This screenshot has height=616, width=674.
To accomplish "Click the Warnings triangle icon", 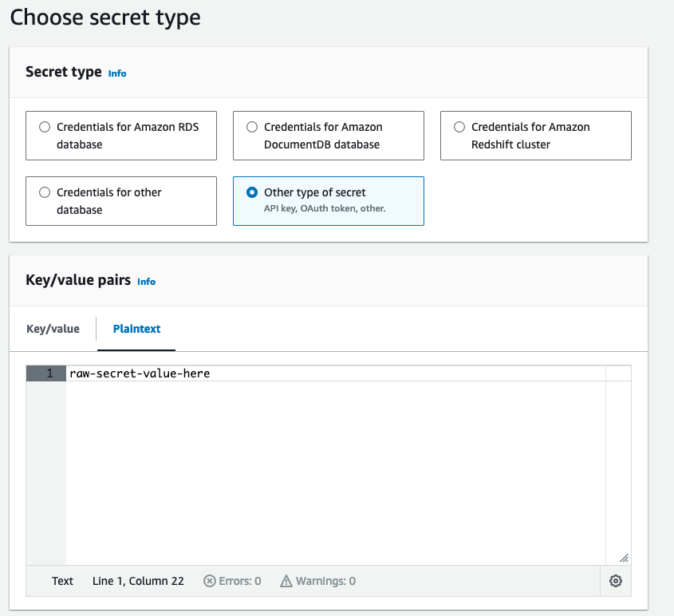I will point(285,581).
